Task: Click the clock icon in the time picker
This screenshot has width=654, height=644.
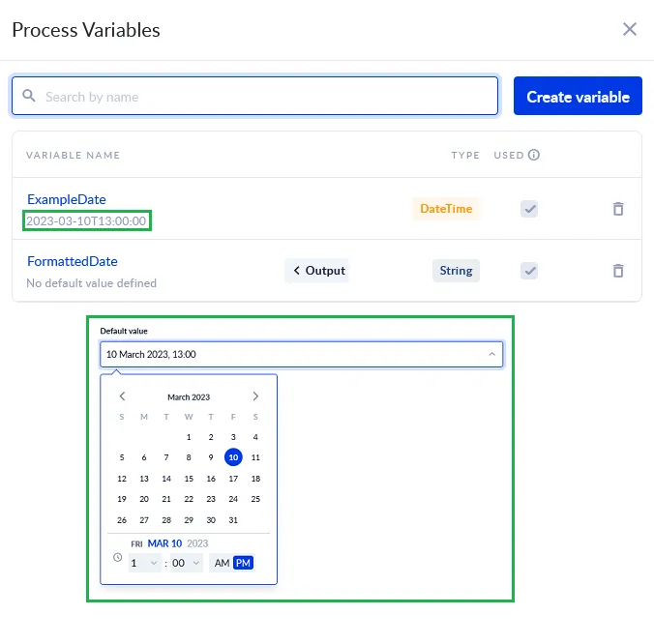Action: 118,557
